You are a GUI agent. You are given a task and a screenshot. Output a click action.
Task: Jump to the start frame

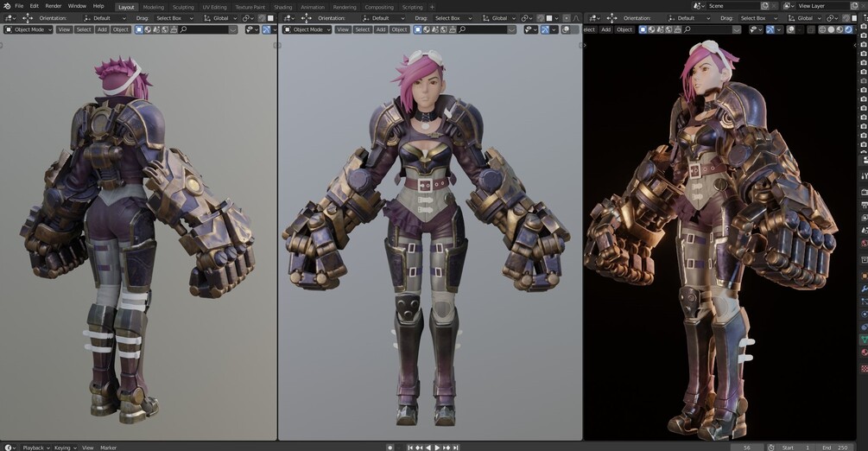[409, 448]
